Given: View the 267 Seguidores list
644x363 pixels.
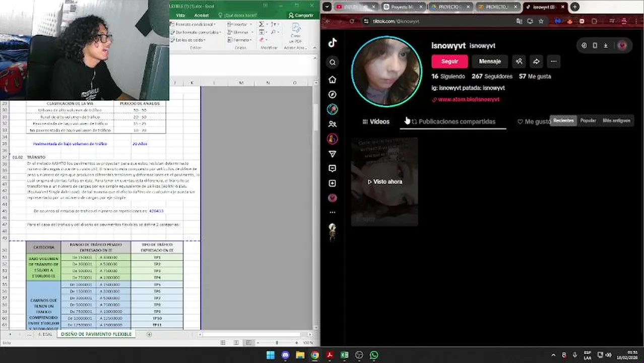Looking at the screenshot, I should (492, 77).
